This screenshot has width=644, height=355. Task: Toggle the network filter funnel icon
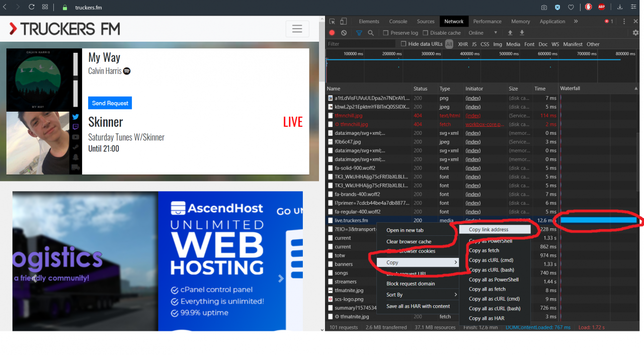[359, 33]
